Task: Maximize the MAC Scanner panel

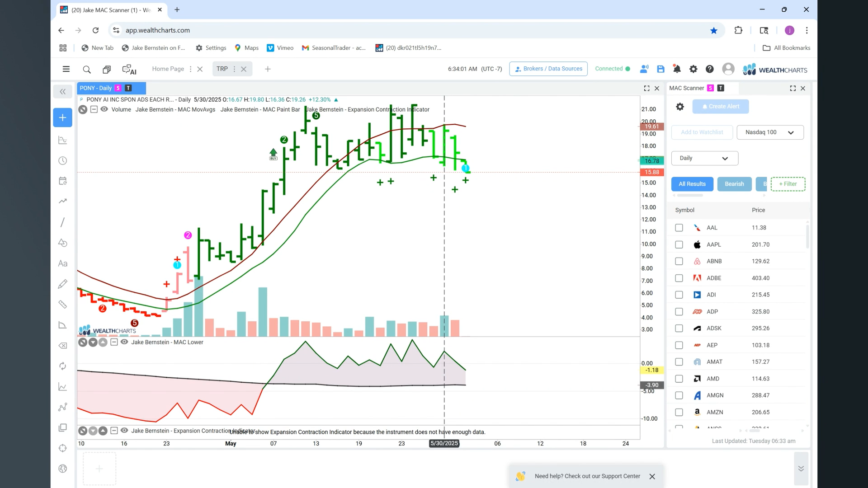Action: pyautogui.click(x=793, y=89)
